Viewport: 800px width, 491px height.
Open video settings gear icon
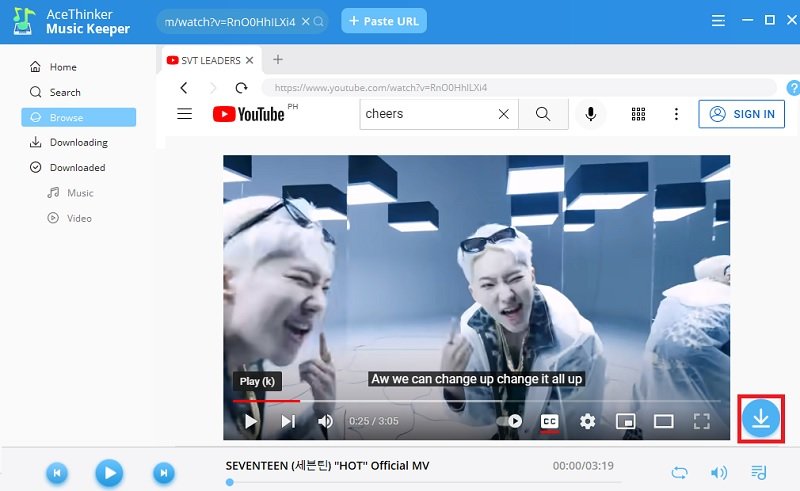587,422
